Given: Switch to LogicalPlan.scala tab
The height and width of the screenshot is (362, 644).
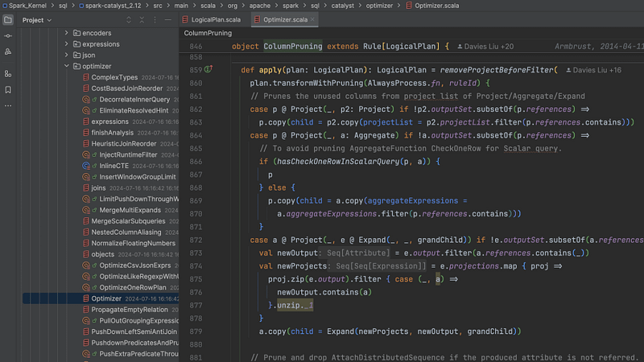Looking at the screenshot, I should (x=211, y=19).
